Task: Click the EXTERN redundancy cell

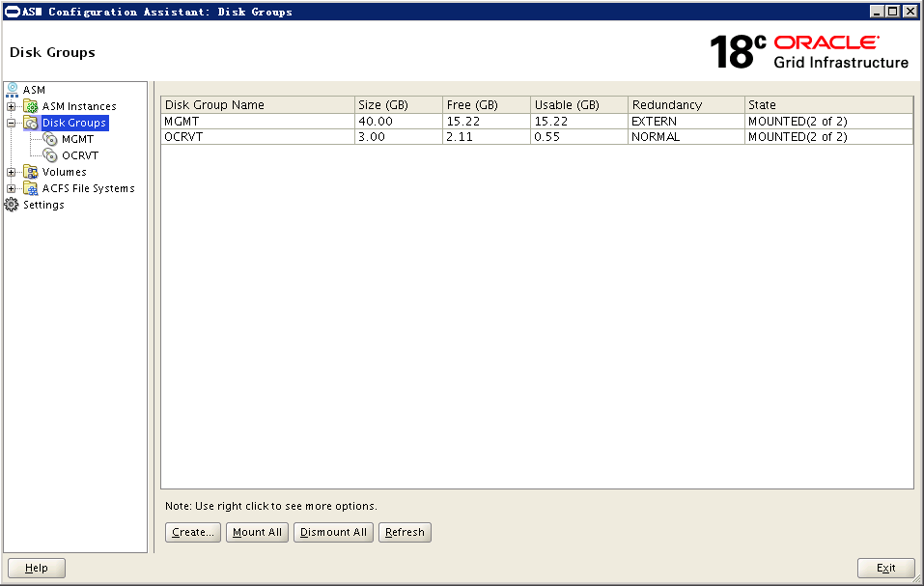Action: click(x=686, y=122)
